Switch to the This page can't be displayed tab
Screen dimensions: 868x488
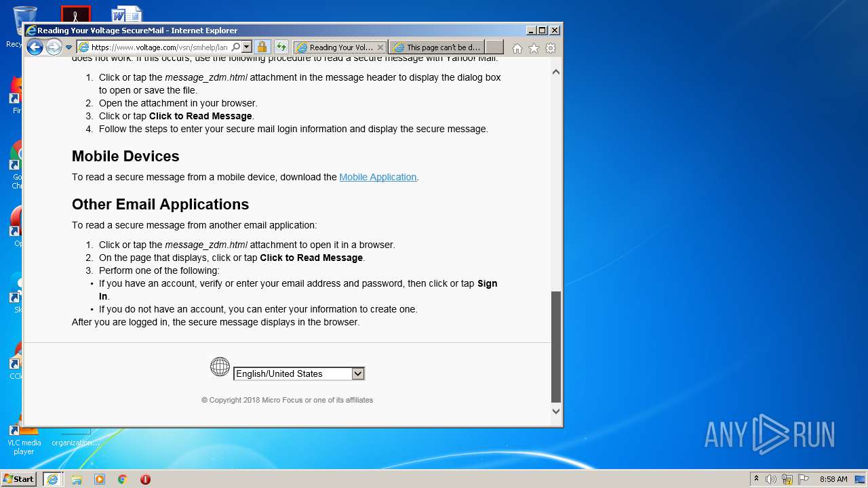(x=437, y=47)
